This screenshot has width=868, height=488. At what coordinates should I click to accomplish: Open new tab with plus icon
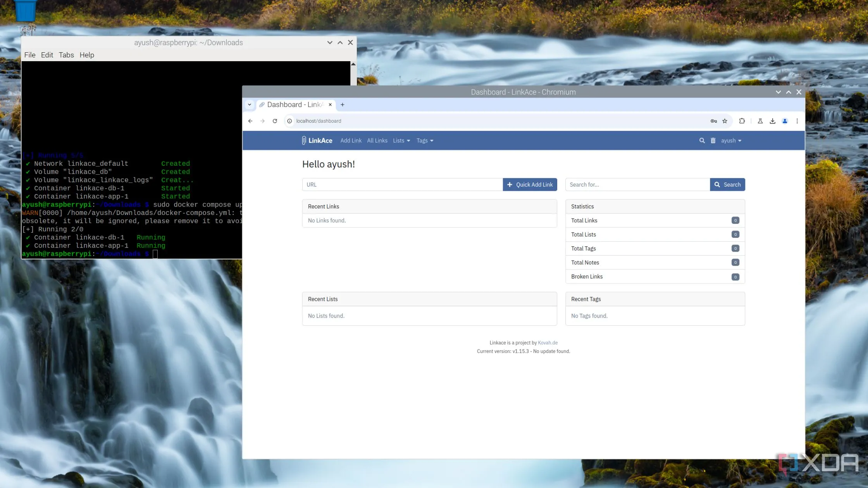tap(342, 105)
